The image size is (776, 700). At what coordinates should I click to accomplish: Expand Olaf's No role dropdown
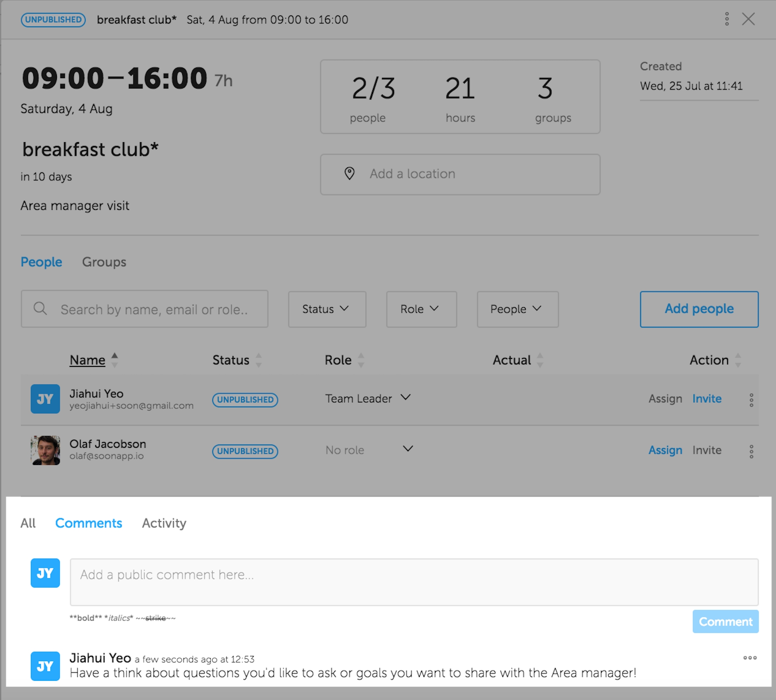pos(408,449)
